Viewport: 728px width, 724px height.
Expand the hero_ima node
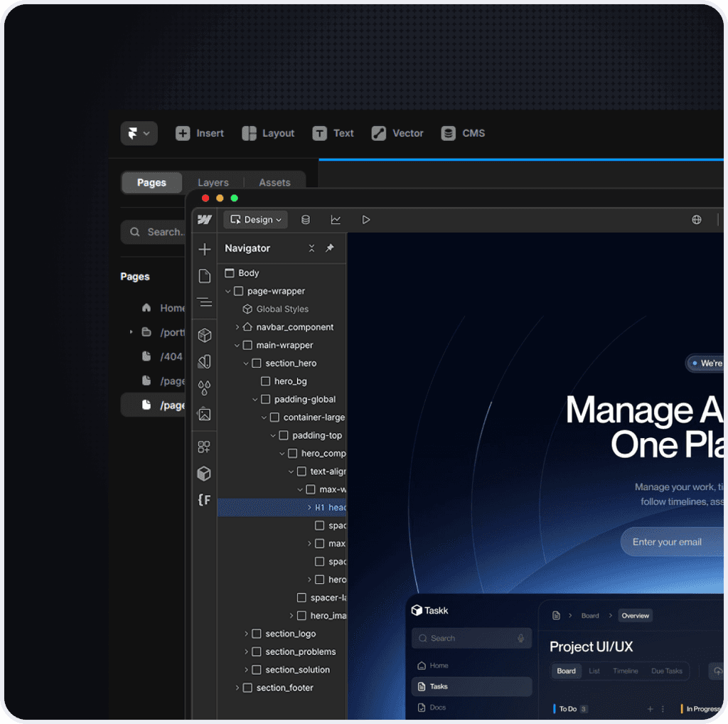click(291, 616)
